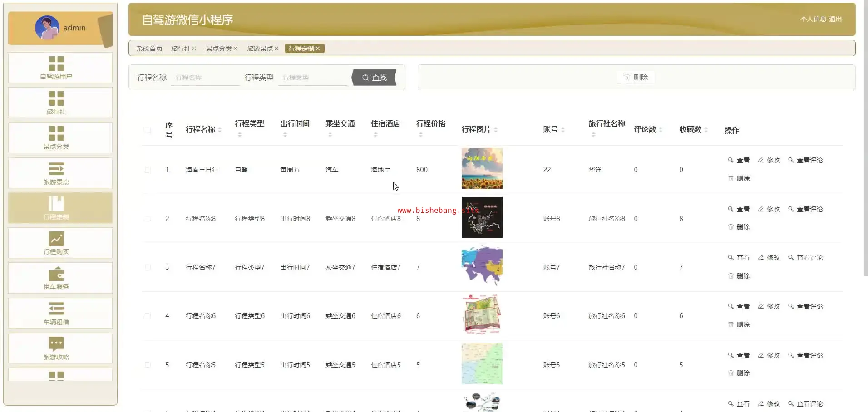The width and height of the screenshot is (868, 412).
Task: Open the 旅行社 grid icon in sidebar
Action: pyautogui.click(x=56, y=98)
